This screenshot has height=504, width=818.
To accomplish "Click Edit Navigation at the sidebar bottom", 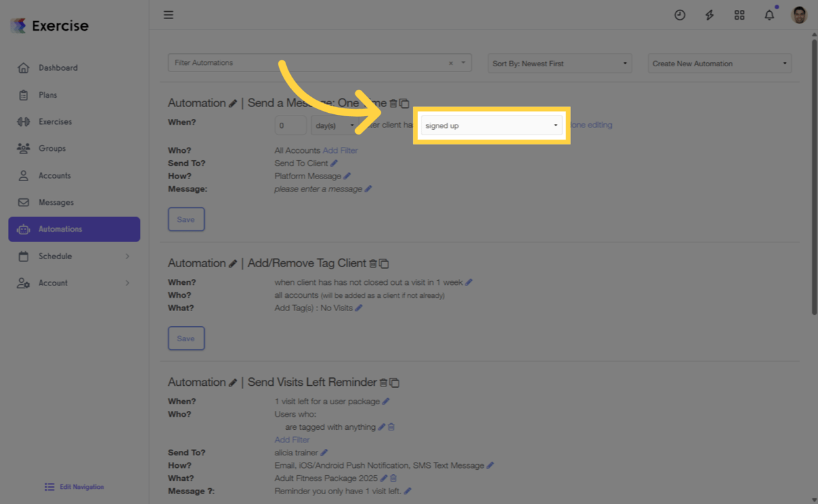I will [74, 487].
